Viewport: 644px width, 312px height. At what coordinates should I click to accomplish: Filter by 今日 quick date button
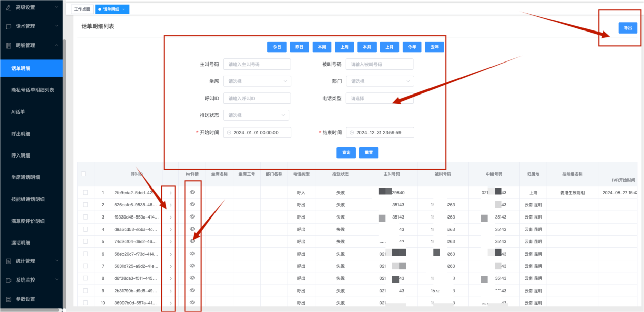[277, 47]
